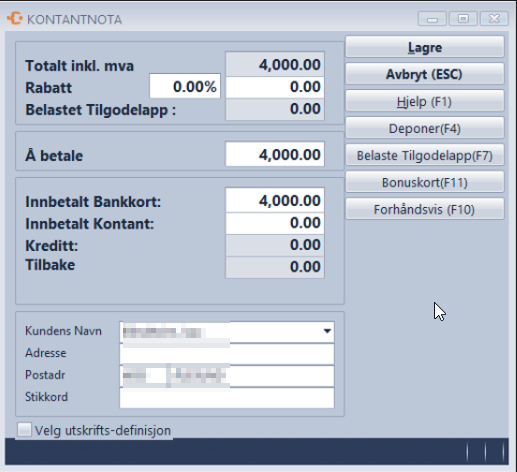
Task: Open Hjelp (F1)
Action: point(425,101)
